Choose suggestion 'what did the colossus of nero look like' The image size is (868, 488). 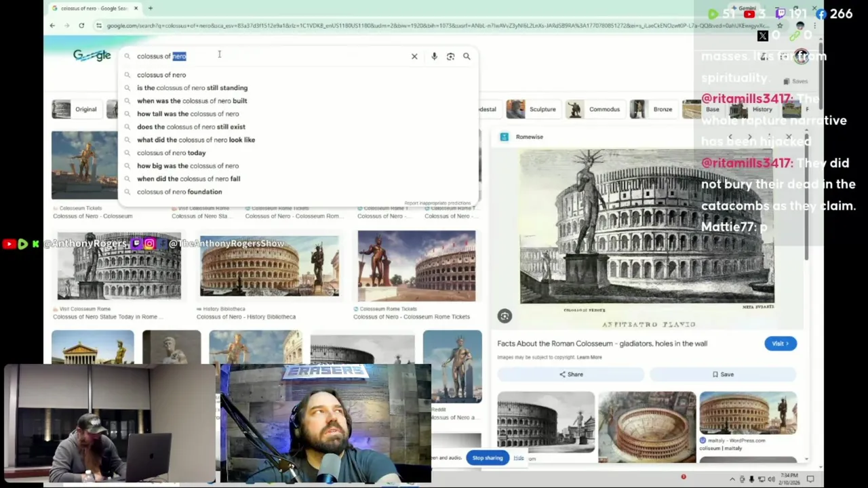(x=298, y=140)
